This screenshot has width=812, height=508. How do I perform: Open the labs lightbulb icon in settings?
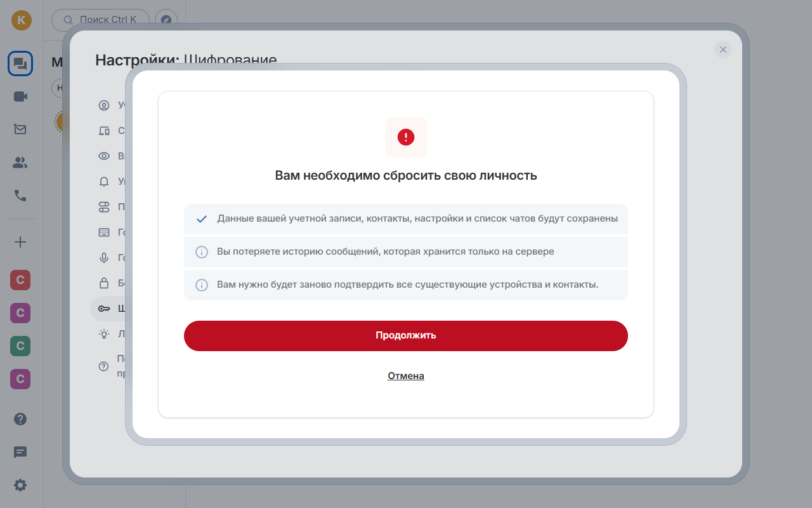(104, 334)
